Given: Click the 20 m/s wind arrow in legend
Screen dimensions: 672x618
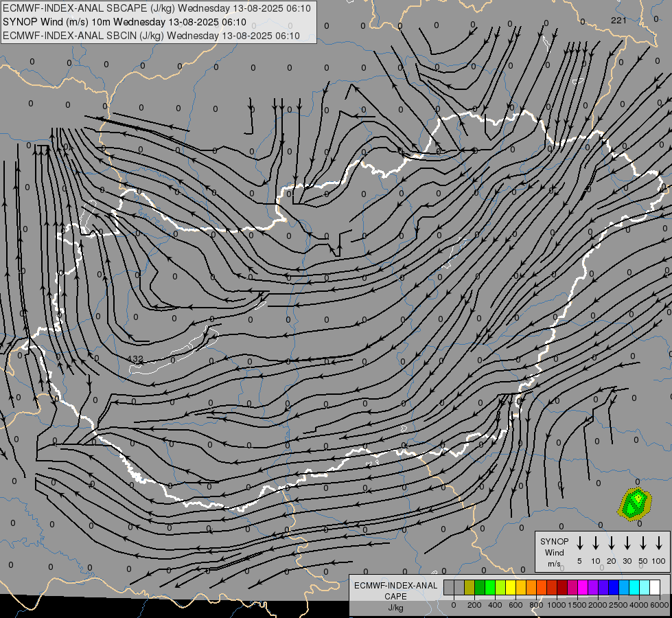Looking at the screenshot, I should click(x=611, y=543).
